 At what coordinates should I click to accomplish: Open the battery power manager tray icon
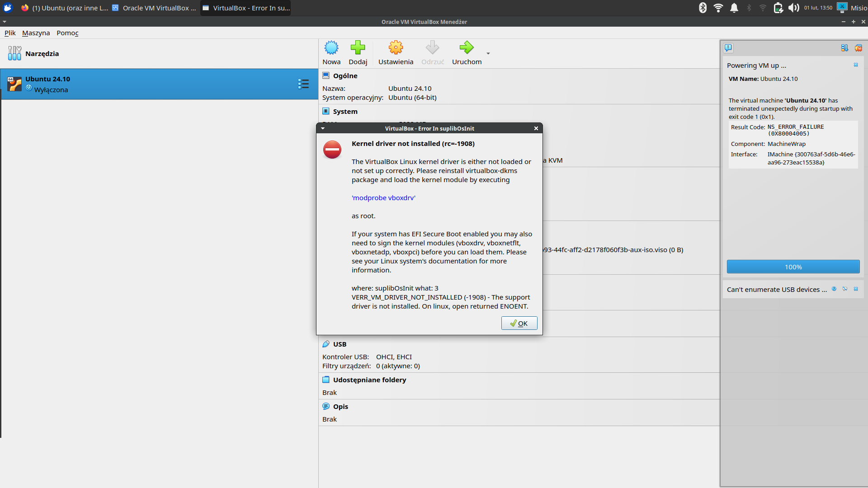(x=778, y=8)
